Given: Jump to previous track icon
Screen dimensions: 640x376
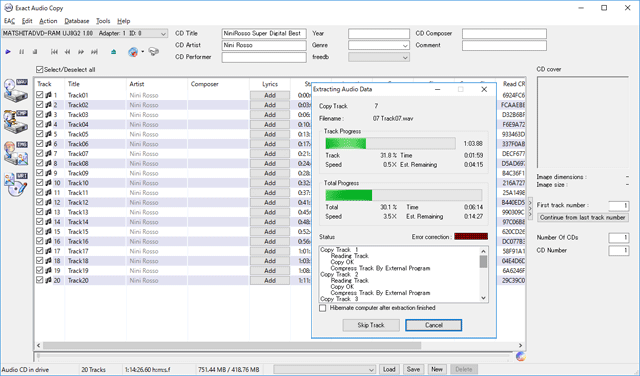Looking at the screenshot, I should [54, 52].
